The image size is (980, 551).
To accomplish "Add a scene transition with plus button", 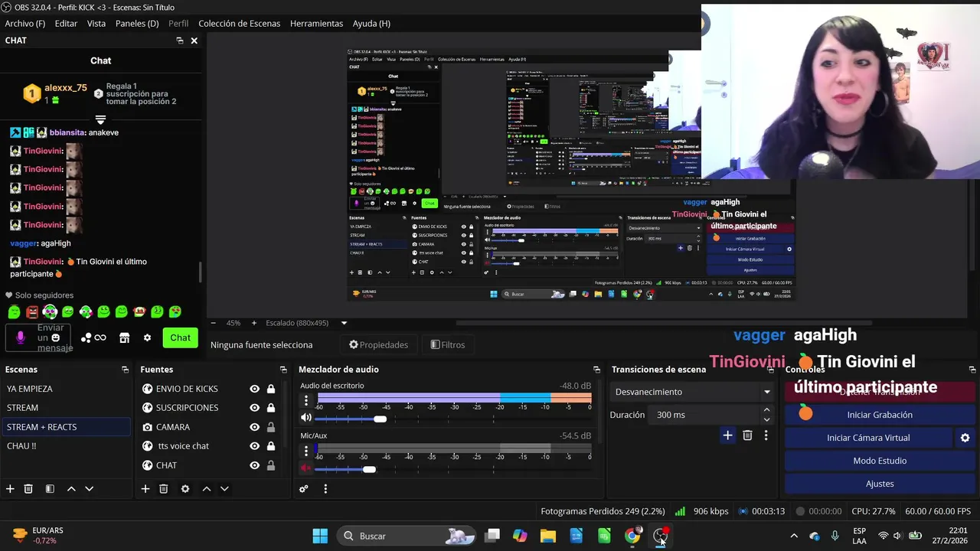I will click(x=727, y=435).
